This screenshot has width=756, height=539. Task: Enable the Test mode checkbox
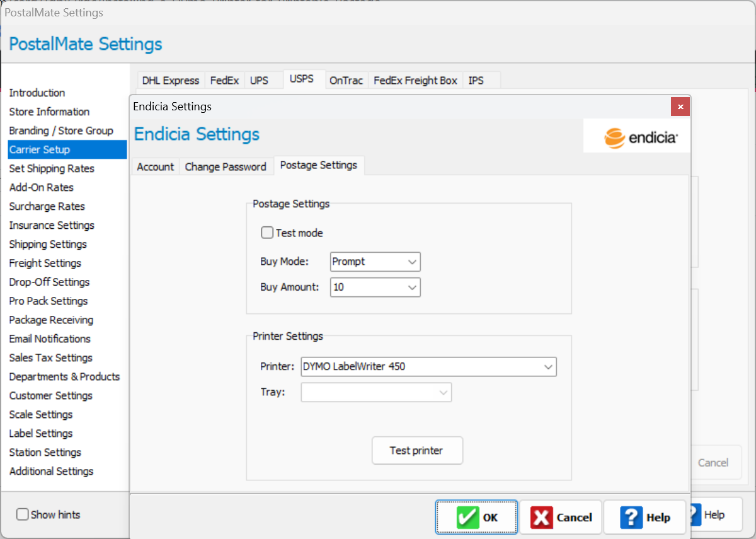click(267, 233)
